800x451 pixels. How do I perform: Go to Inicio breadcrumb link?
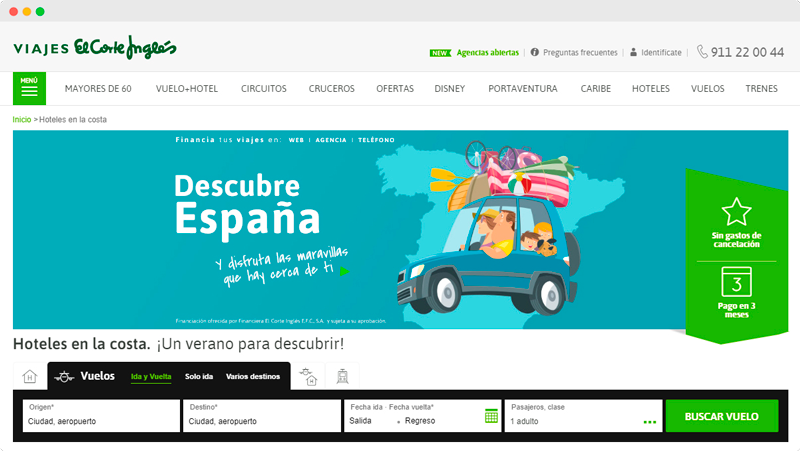tap(22, 119)
